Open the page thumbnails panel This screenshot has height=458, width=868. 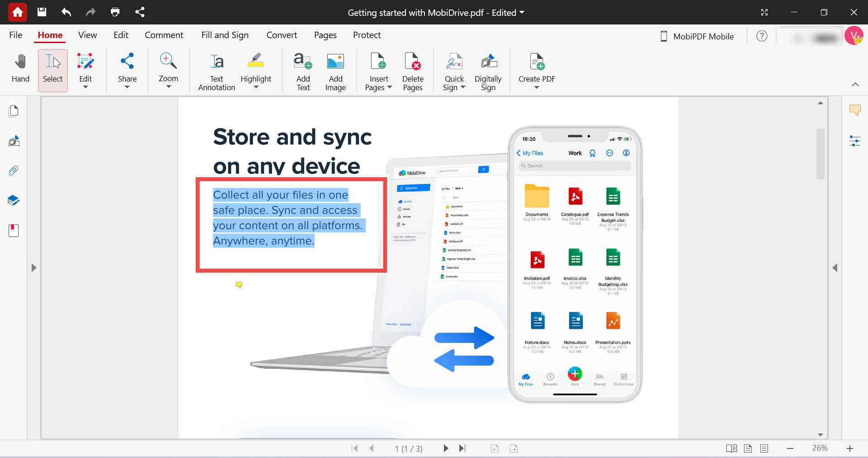[x=14, y=110]
